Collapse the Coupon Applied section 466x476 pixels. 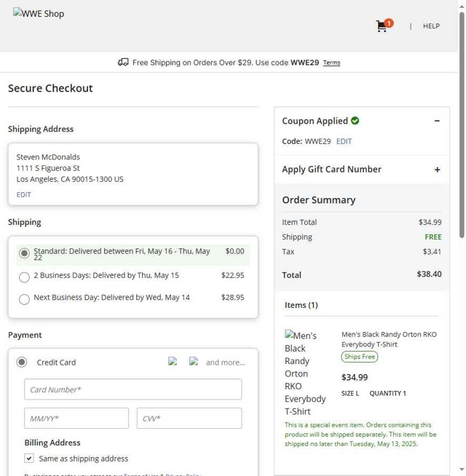click(x=437, y=121)
